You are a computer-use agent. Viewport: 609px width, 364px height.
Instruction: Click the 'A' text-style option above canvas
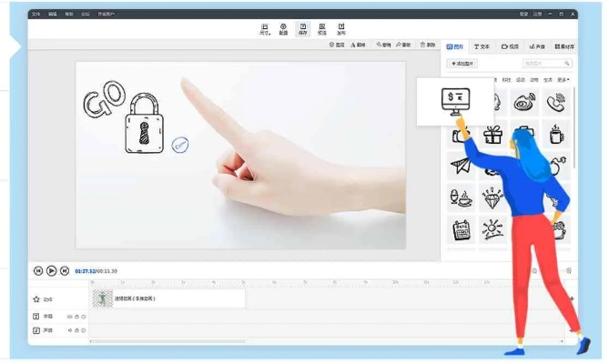pos(358,45)
